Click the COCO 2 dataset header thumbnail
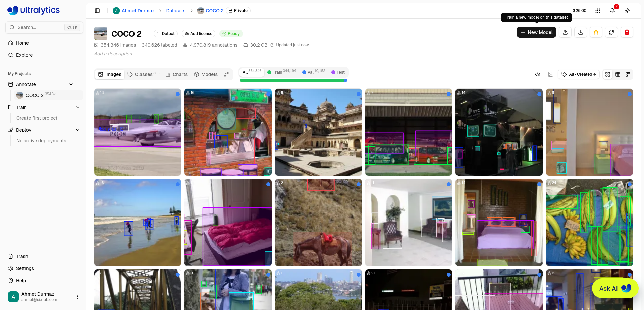This screenshot has width=644, height=310. [x=101, y=34]
